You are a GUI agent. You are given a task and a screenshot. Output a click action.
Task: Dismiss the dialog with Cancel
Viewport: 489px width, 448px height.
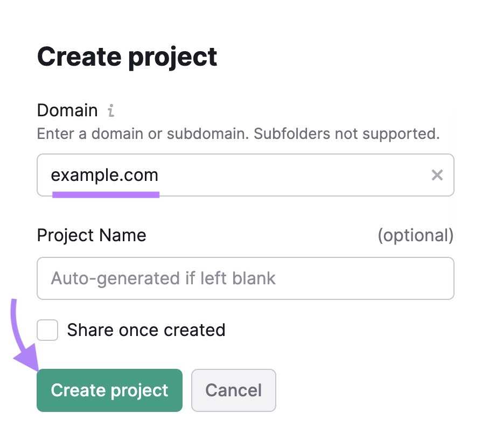[233, 390]
